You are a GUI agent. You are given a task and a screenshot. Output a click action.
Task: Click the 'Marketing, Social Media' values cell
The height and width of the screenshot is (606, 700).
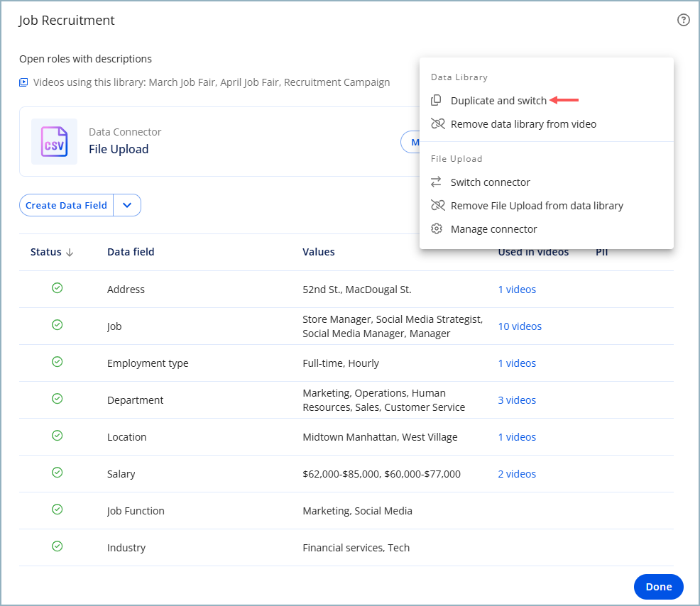[x=358, y=511]
